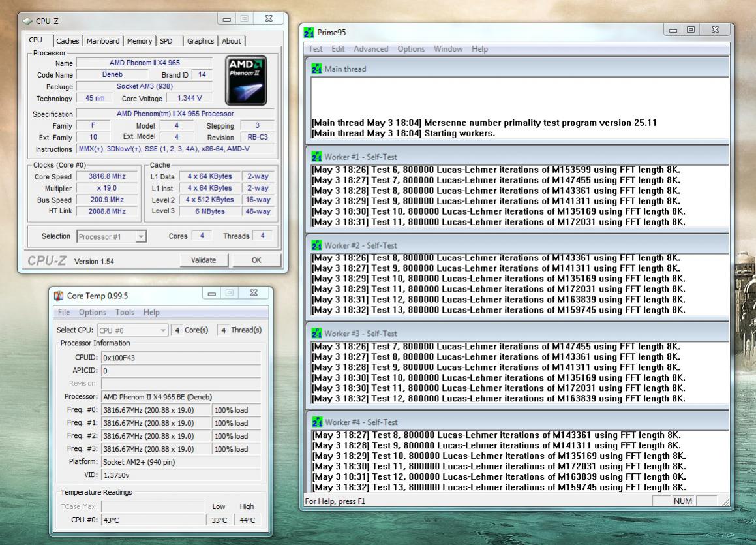Switch to the Caches tab in CPU-Z
Image resolution: width=756 pixels, height=545 pixels.
click(x=67, y=42)
